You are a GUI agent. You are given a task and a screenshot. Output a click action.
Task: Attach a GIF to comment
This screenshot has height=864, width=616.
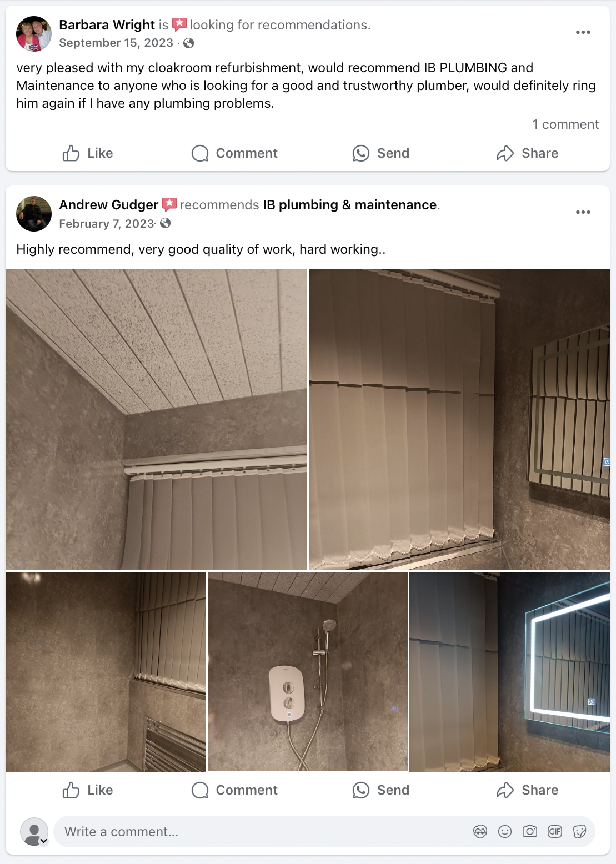555,831
